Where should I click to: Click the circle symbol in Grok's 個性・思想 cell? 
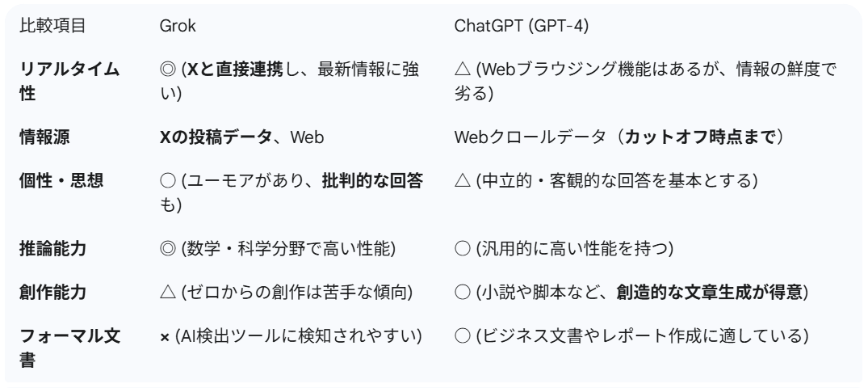tap(168, 181)
